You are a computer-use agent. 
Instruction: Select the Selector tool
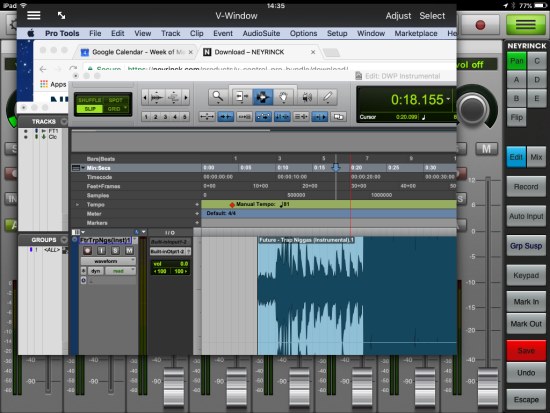pyautogui.click(x=262, y=97)
